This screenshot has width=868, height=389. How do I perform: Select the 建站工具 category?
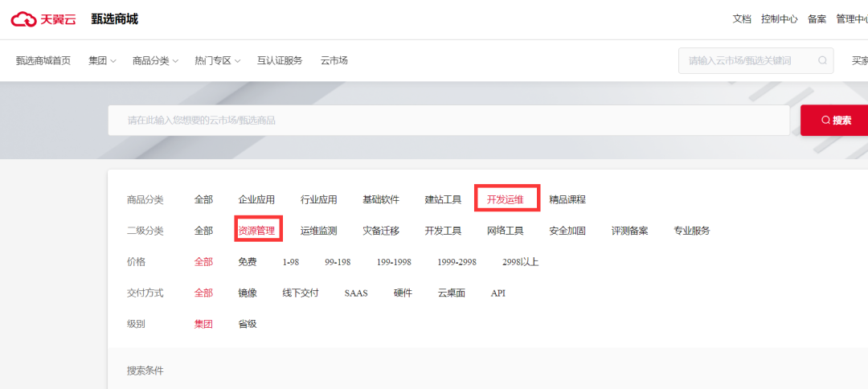(x=443, y=200)
